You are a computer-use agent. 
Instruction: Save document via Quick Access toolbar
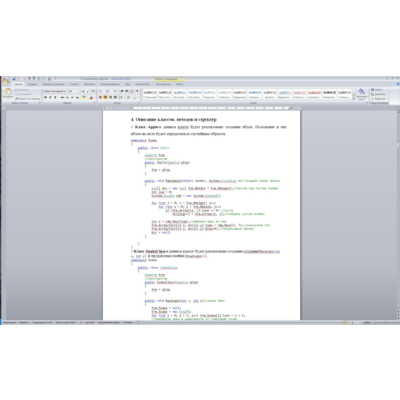(14, 79)
